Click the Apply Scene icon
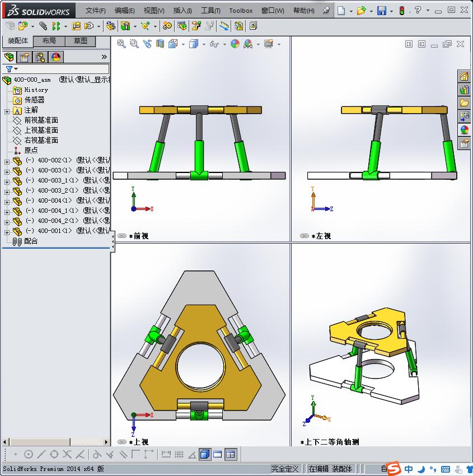 [x=248, y=44]
